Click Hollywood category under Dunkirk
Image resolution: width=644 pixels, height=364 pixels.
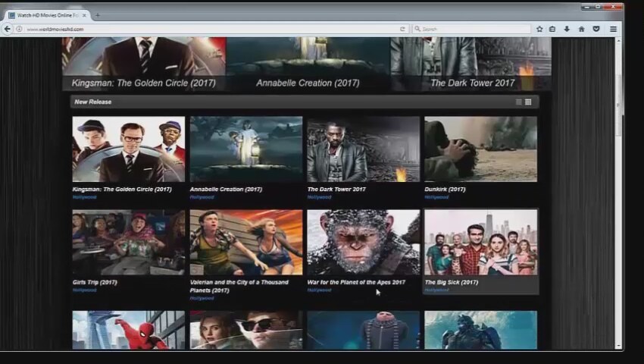tap(436, 197)
